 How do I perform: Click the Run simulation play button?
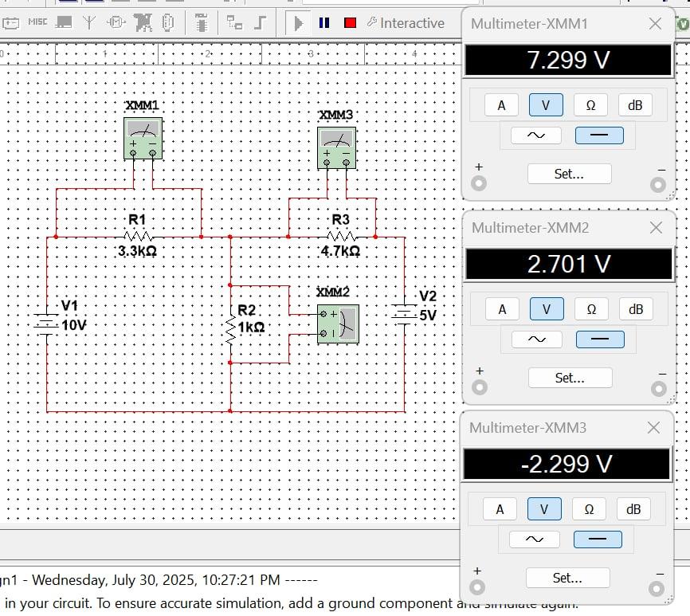pos(299,23)
